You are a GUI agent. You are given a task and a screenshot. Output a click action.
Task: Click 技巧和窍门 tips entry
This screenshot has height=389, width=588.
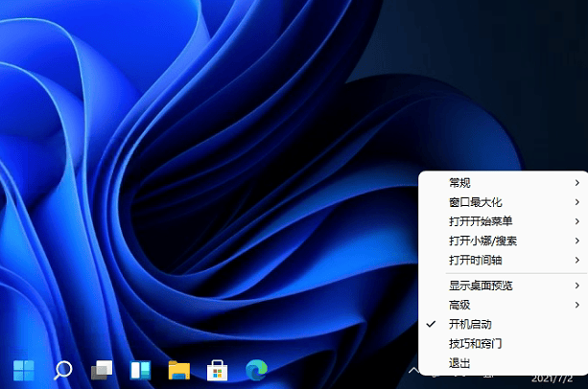pyautogui.click(x=475, y=343)
